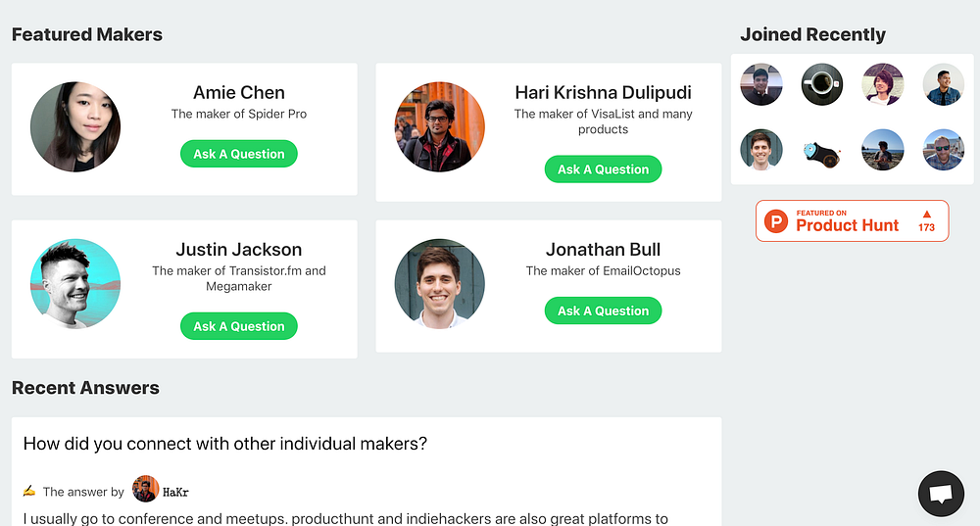Click the Product Hunt upvote count 173

[x=926, y=221]
